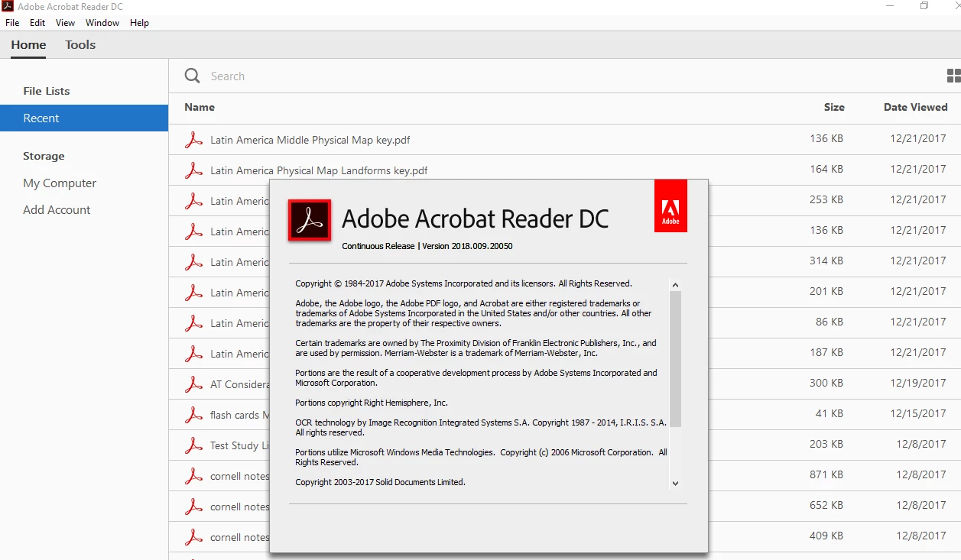Image resolution: width=961 pixels, height=560 pixels.
Task: Click PDF icon of the 253 KB file
Action: click(x=194, y=201)
